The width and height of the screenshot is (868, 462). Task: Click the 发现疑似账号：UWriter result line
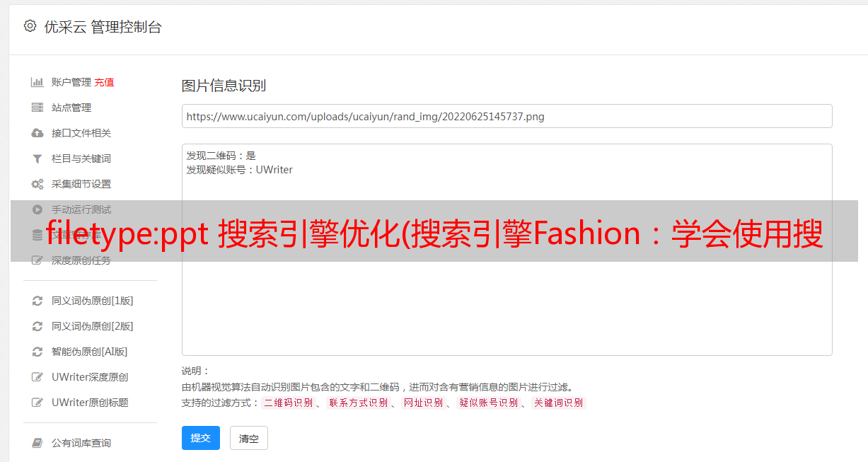click(239, 170)
